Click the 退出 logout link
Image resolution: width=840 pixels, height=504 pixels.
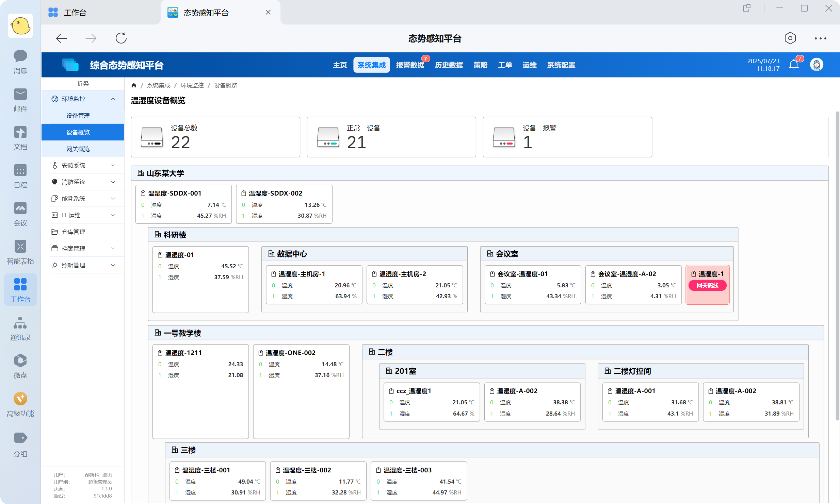[107, 474]
